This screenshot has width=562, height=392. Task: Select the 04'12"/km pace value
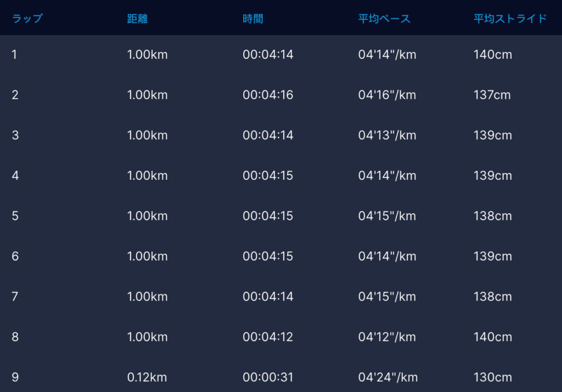click(x=387, y=337)
